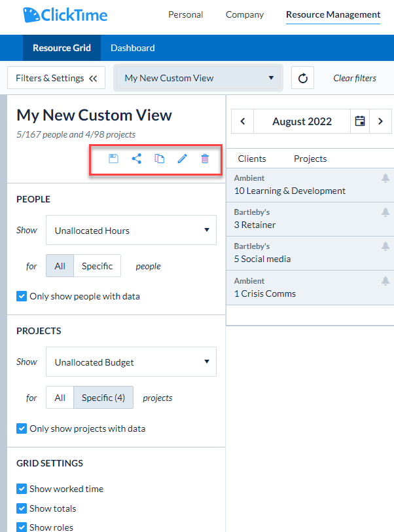Toggle Only show people with data
Viewport: 394px width, 532px height.
22,296
